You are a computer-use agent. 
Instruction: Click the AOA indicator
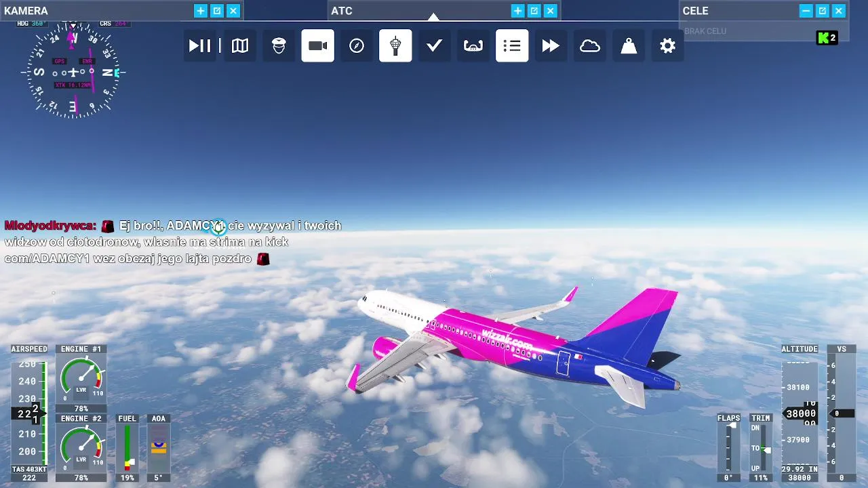[x=159, y=448]
